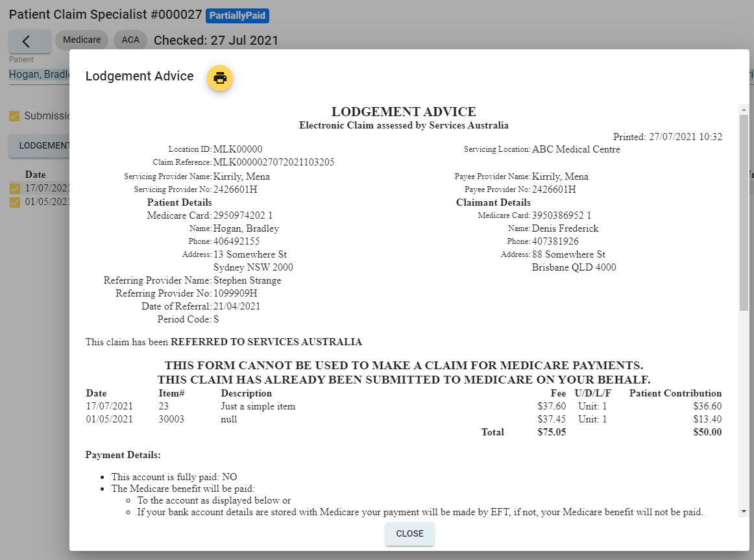Click scrollbar down arrow in dialog

pyautogui.click(x=744, y=511)
